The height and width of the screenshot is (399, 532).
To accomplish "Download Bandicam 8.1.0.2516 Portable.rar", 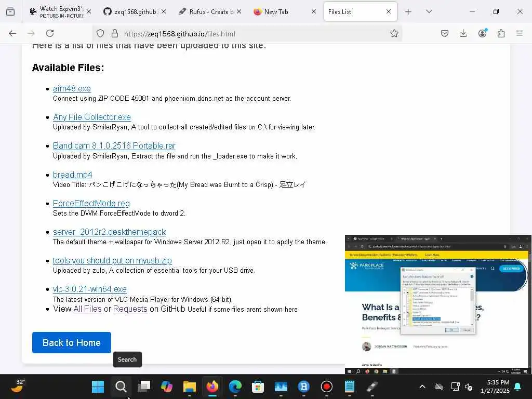I will tap(114, 145).
